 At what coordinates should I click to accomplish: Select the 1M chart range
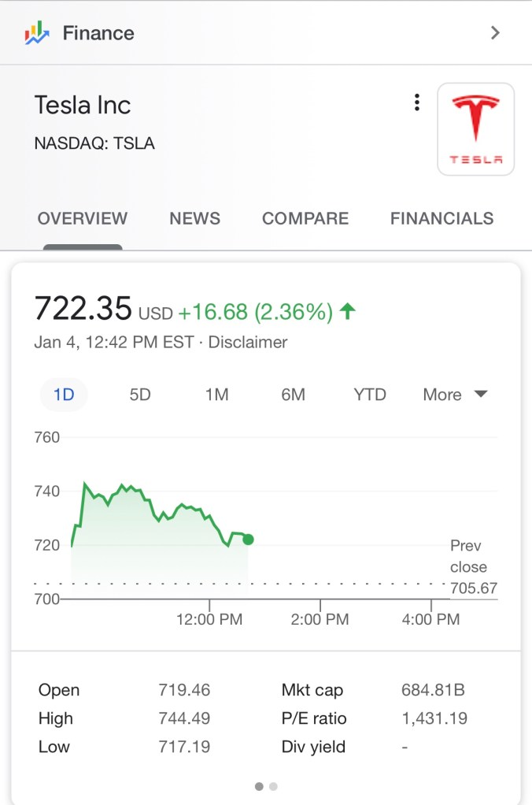(216, 395)
